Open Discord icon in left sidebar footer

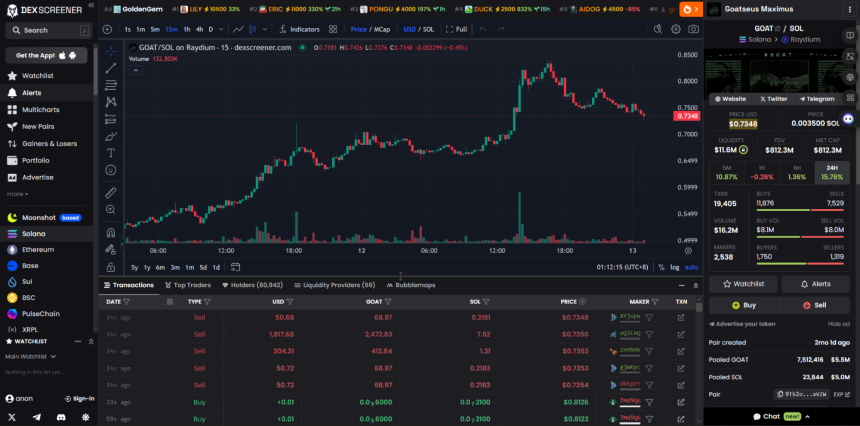(61, 417)
